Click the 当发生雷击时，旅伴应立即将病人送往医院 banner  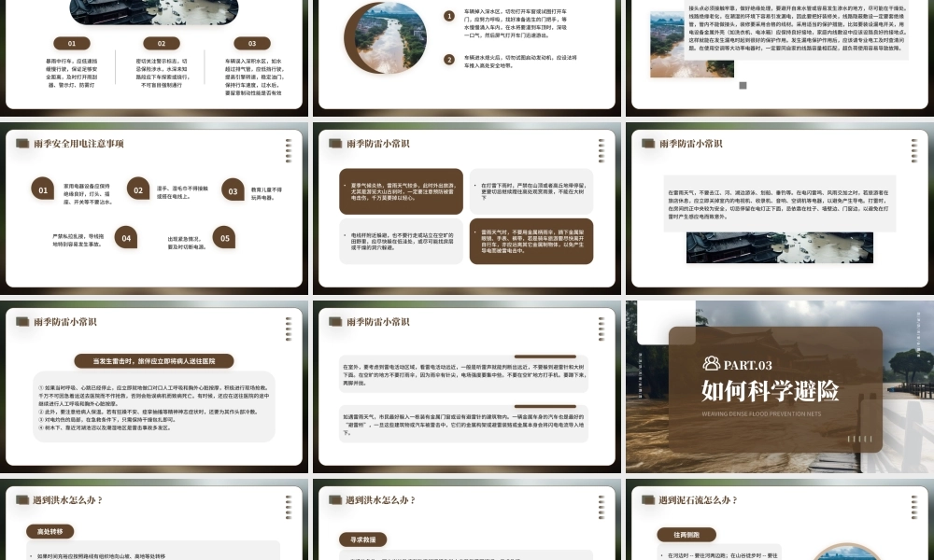click(154, 361)
